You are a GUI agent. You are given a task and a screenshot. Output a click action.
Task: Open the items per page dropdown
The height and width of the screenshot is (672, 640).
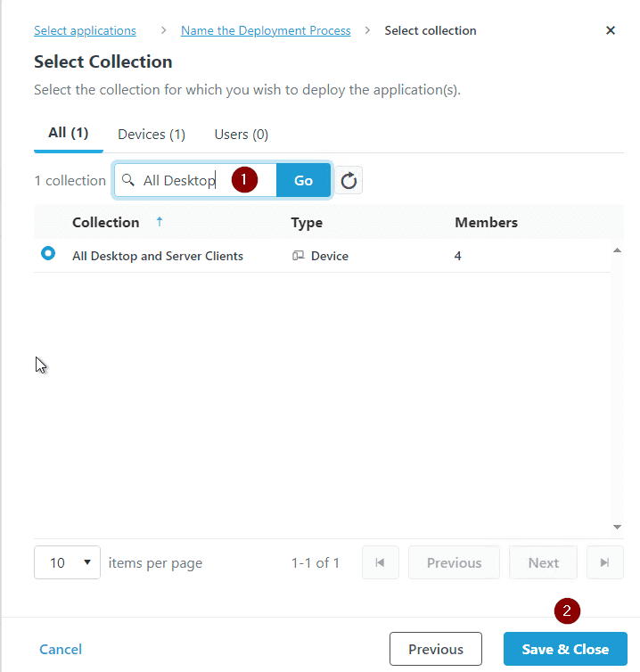67,562
